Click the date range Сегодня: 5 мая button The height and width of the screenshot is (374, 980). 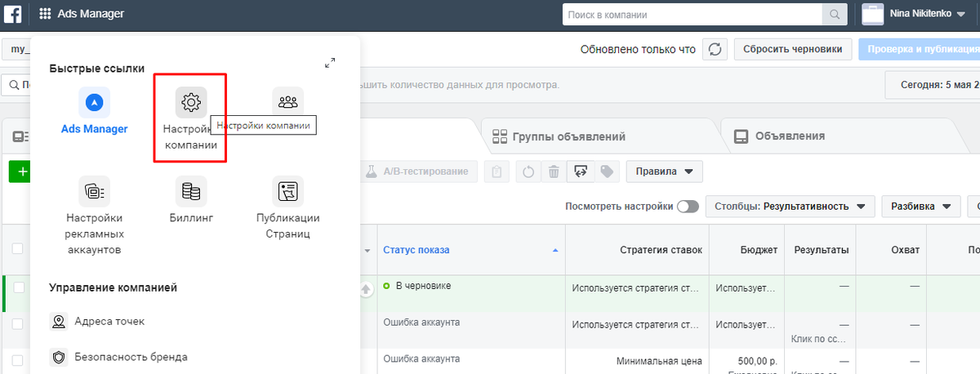933,84
